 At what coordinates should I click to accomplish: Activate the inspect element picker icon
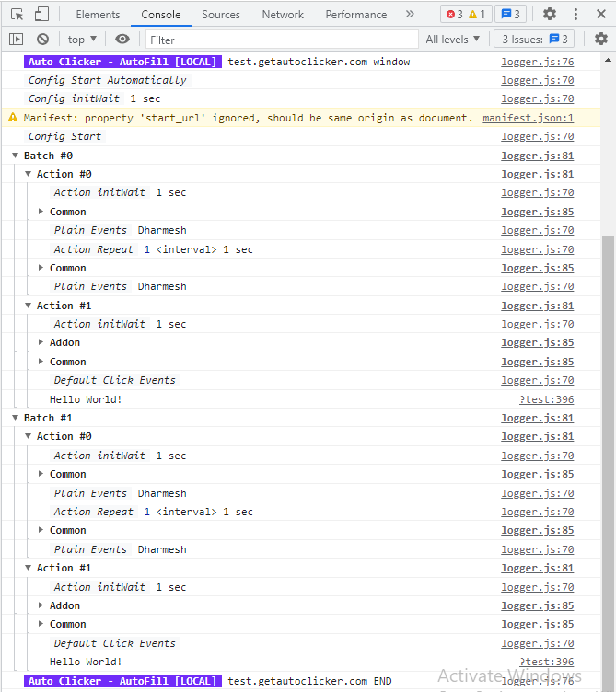[17, 15]
